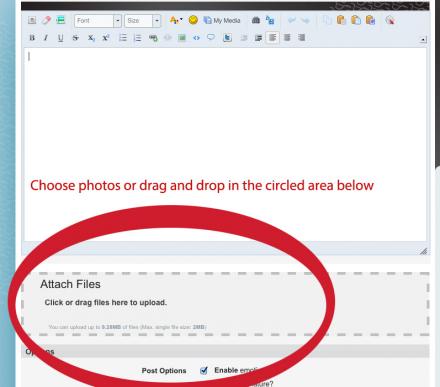Click the Attach Files heading

[x=70, y=284]
